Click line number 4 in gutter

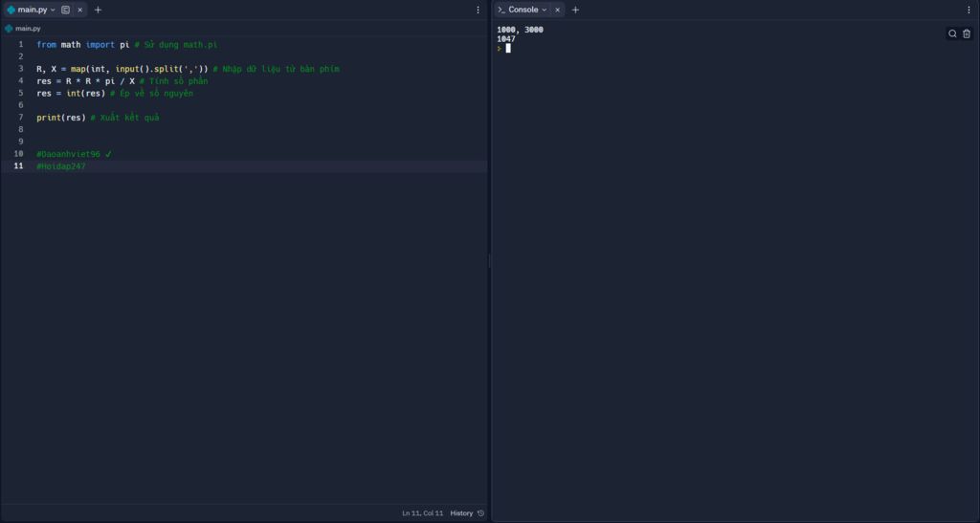21,80
